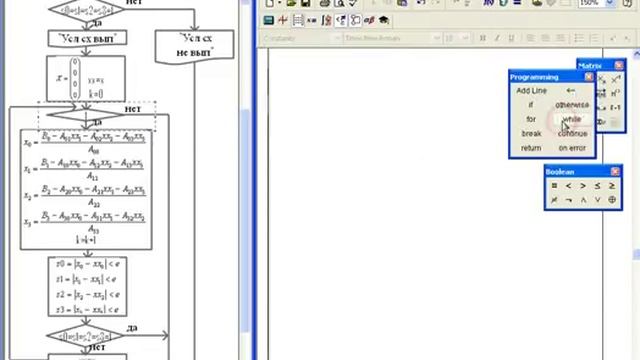Open the Evaluation toolbar (x=) icon
640x360 pixels.
pos(312,20)
